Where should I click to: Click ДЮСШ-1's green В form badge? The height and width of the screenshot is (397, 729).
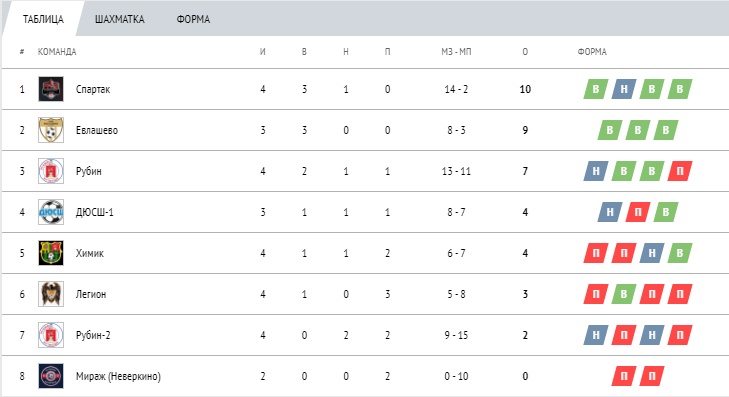pos(666,212)
